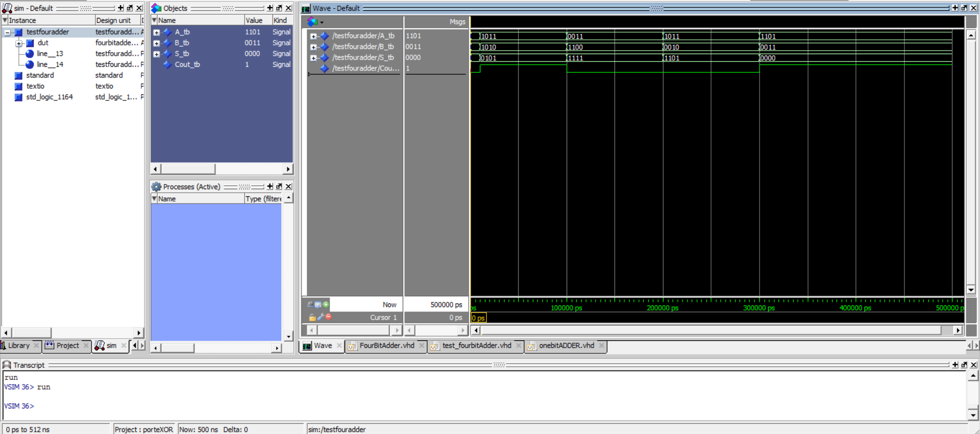
Task: Undock the Wave pane
Action: coord(964,8)
